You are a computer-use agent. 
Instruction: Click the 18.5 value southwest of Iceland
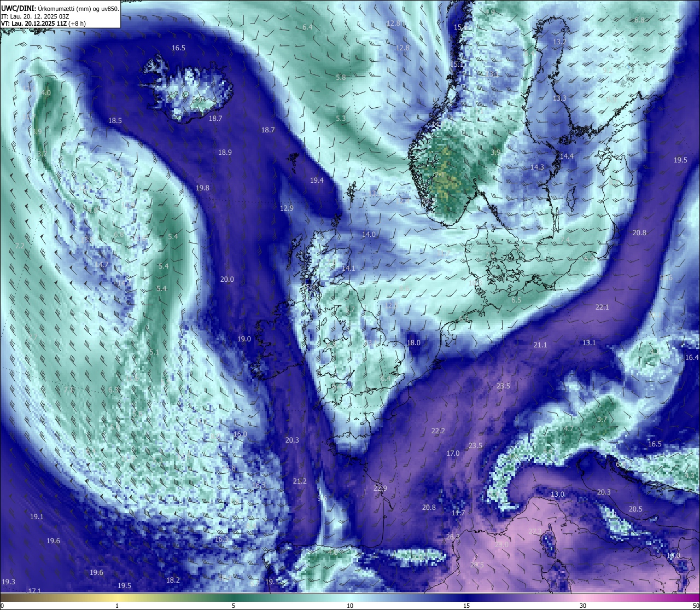[x=115, y=120]
